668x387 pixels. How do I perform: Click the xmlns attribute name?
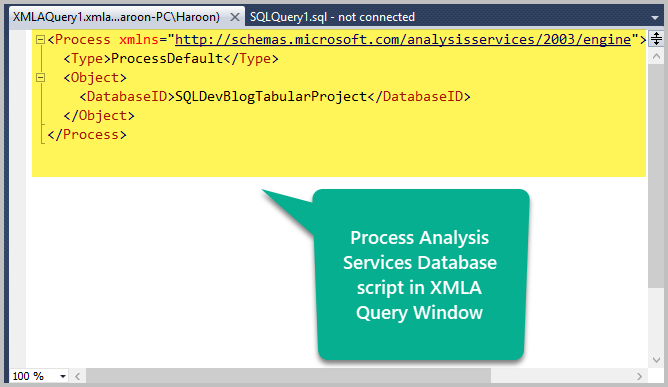pyautogui.click(x=139, y=40)
